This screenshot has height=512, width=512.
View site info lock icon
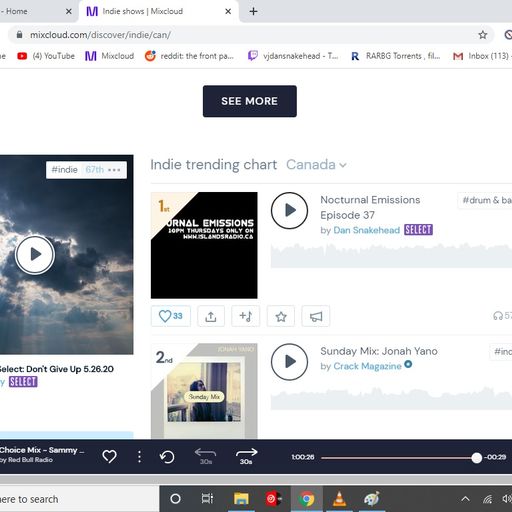19,35
